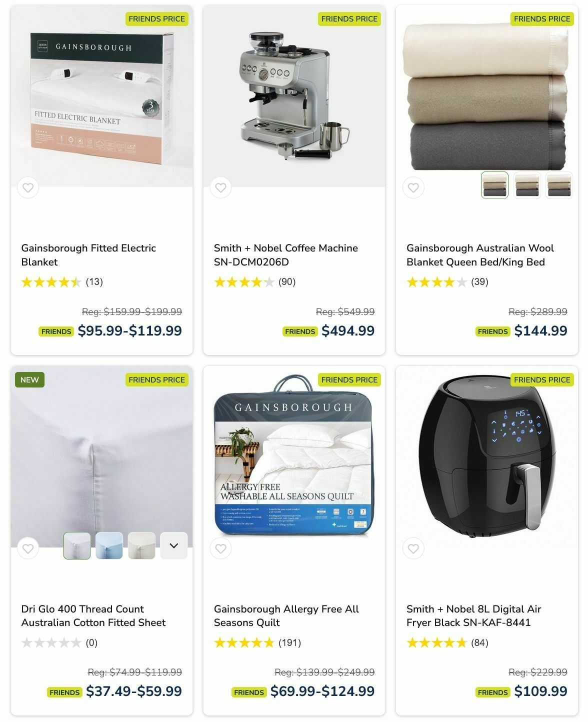Expand more Dri Glo sheet colour options
The width and height of the screenshot is (588, 722).
(174, 545)
